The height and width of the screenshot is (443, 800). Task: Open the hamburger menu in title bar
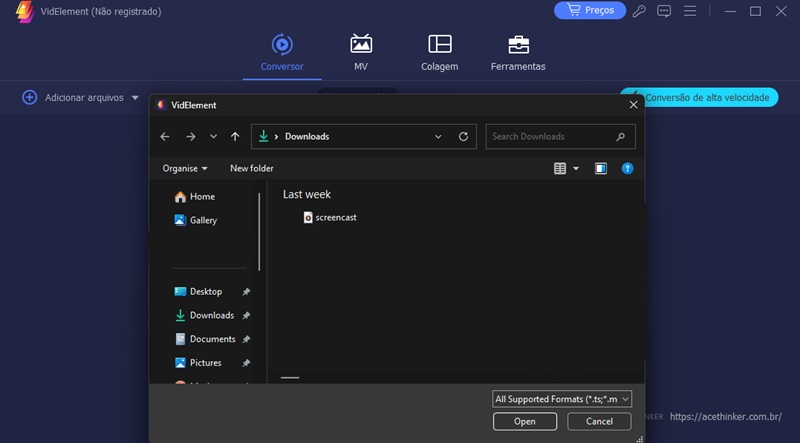point(689,11)
